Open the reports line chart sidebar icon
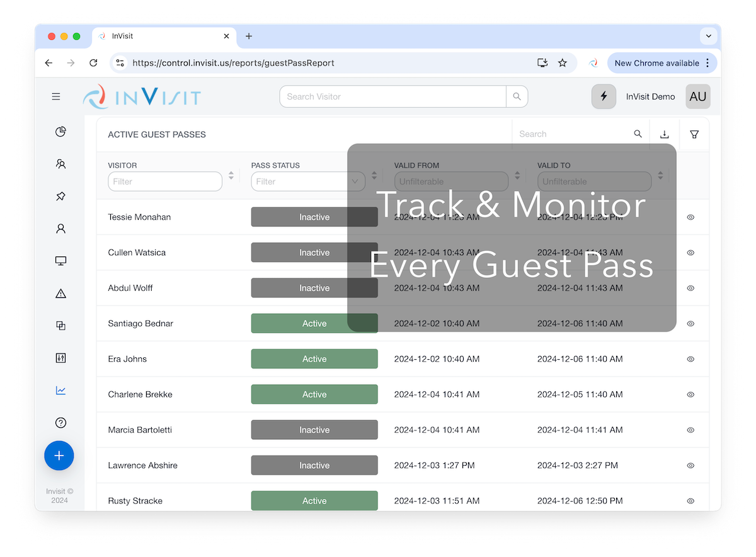756x557 pixels. pos(60,391)
